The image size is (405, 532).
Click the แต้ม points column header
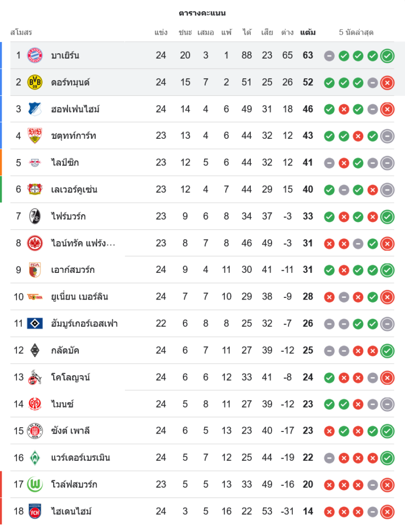308,32
